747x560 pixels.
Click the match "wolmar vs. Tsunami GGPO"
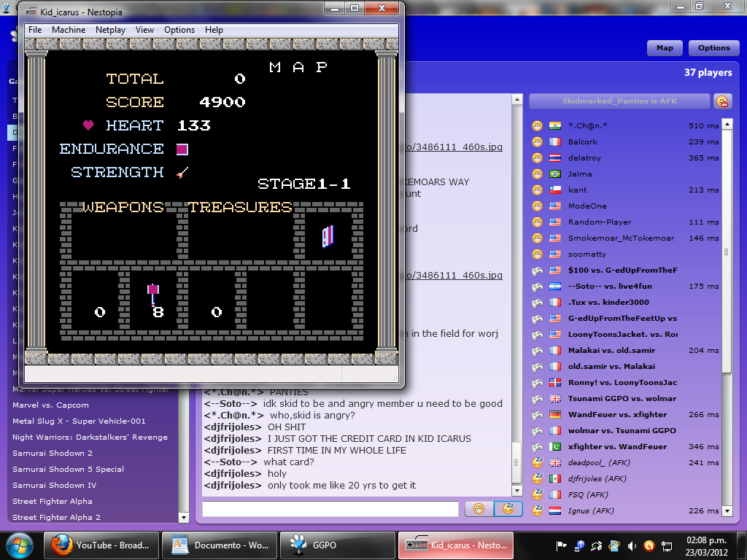pos(622,430)
